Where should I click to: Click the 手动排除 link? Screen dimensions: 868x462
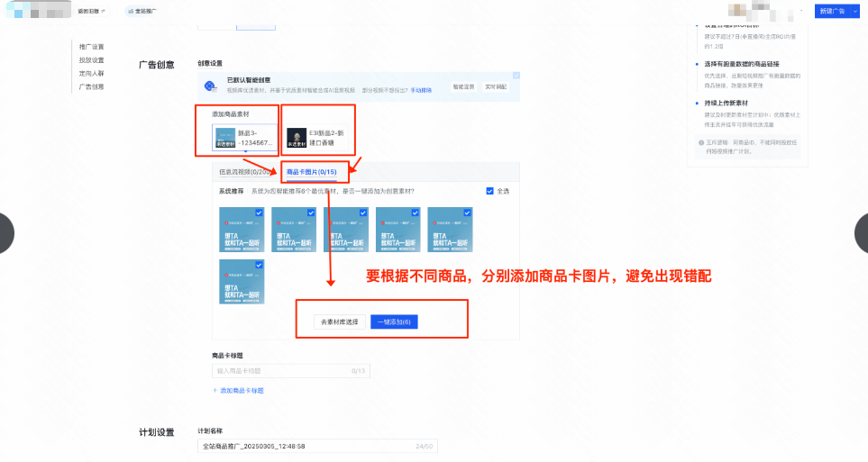pyautogui.click(x=421, y=90)
